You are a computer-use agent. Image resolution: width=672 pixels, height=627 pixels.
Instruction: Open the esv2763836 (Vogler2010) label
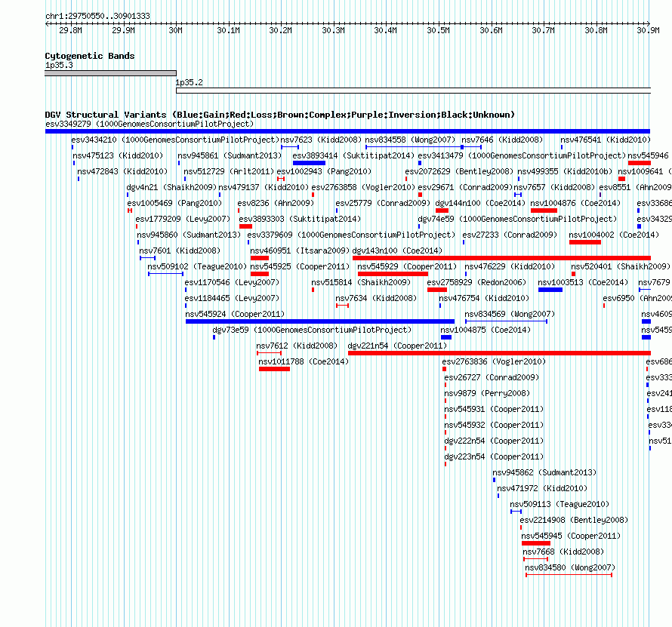(x=494, y=361)
